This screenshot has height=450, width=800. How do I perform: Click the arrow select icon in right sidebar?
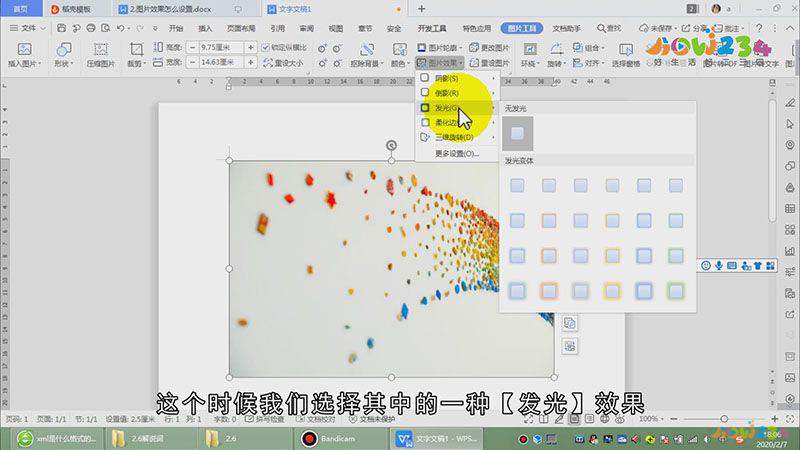click(x=790, y=123)
